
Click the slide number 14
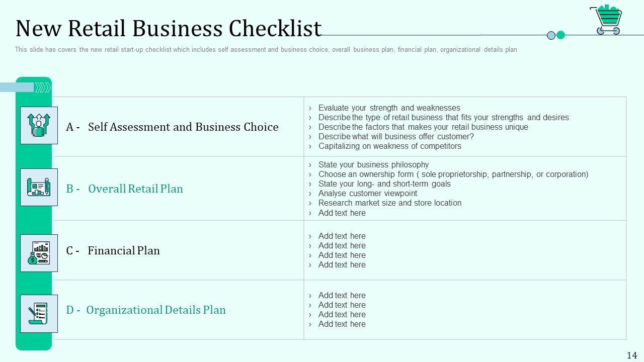632,355
